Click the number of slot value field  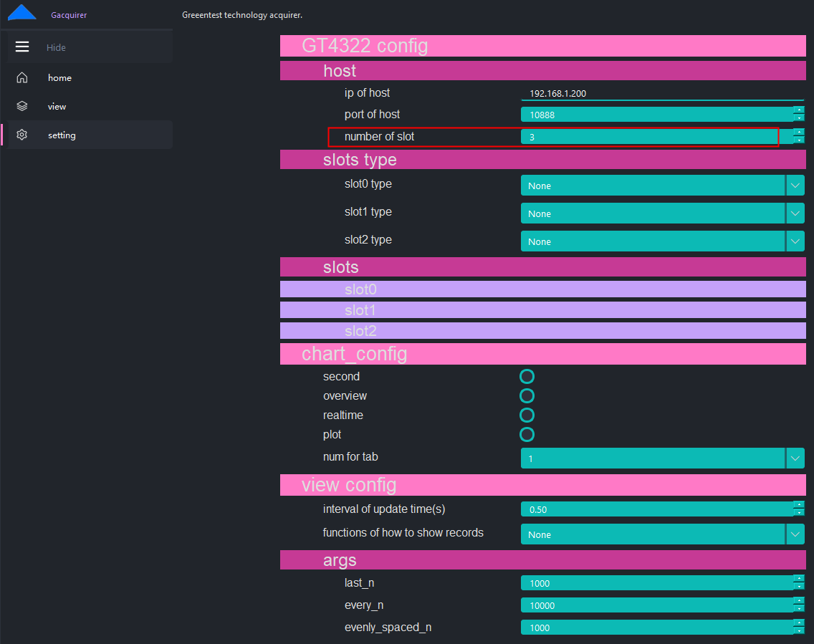pyautogui.click(x=656, y=137)
